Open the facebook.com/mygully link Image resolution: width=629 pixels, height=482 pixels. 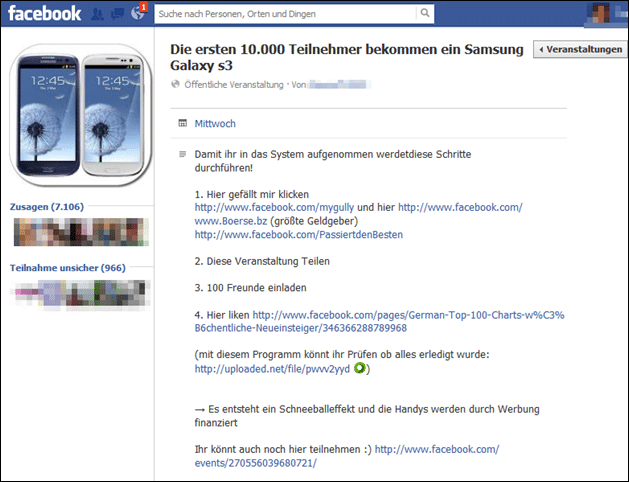click(x=274, y=207)
